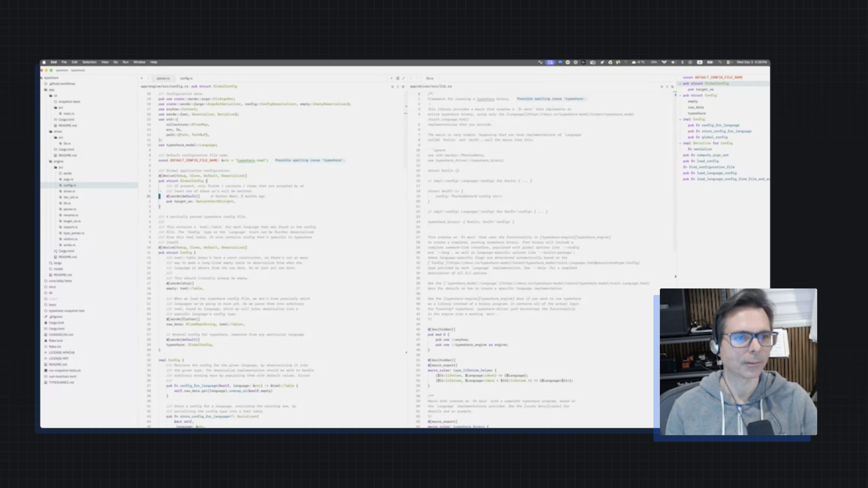Open CHANGELOG.md in the project tree
Viewport: 868px width, 488px height.
click(x=61, y=335)
